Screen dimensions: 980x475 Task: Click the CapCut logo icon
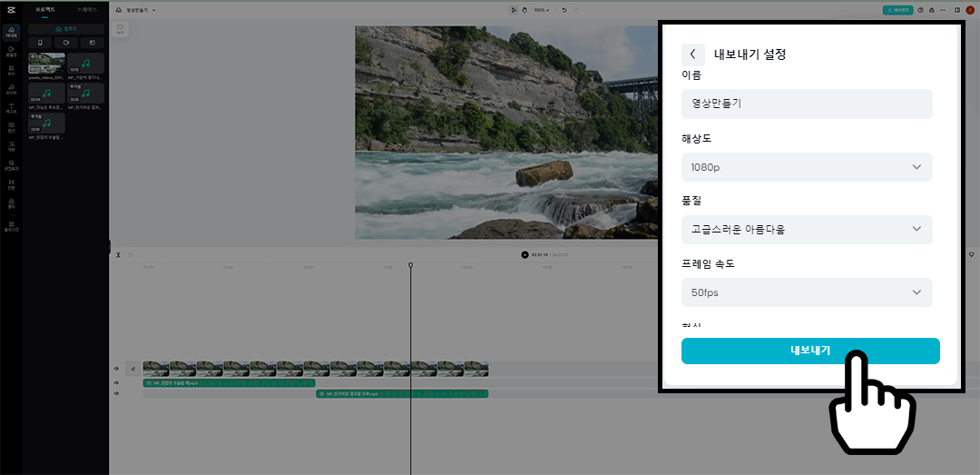pos(11,10)
